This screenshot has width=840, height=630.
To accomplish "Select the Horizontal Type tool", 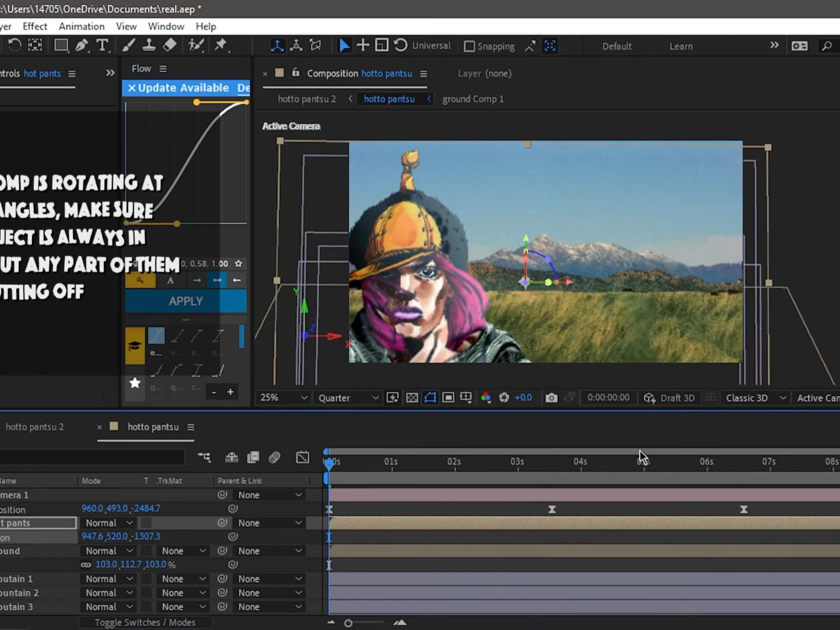I will (102, 45).
